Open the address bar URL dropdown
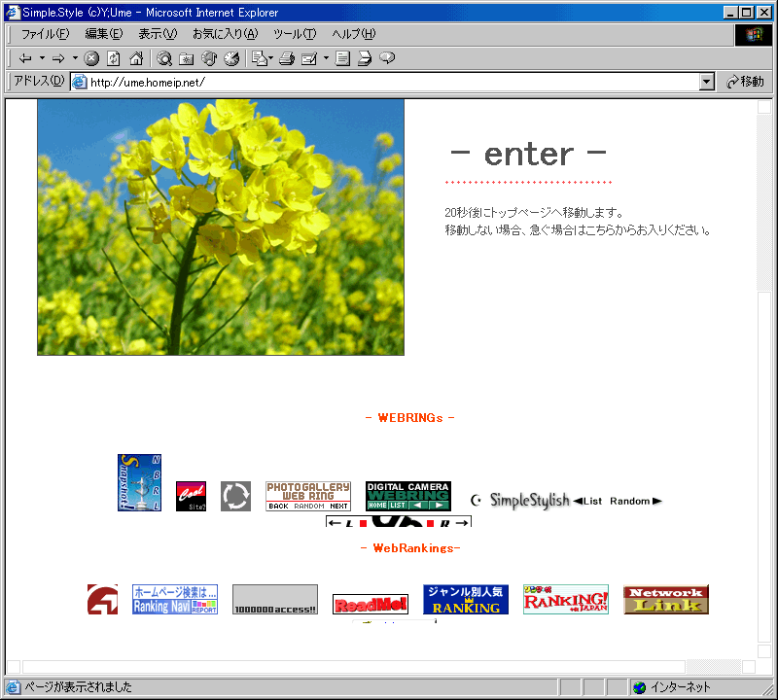The image size is (778, 700). 707,82
